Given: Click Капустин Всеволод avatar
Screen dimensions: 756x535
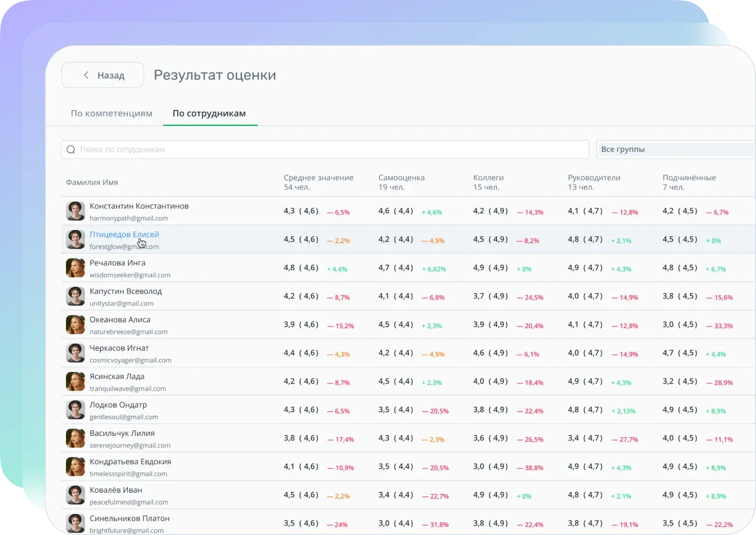Looking at the screenshot, I should pos(76,296).
